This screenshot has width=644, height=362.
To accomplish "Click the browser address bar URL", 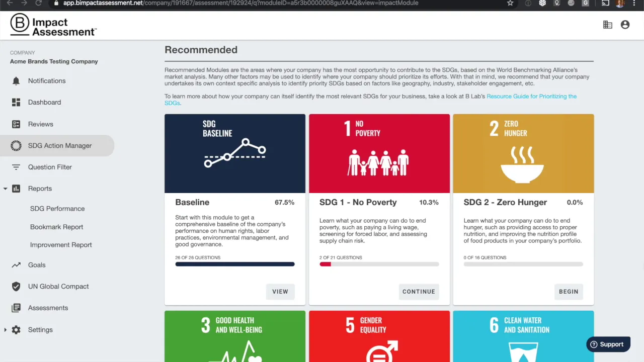I will pos(240,3).
